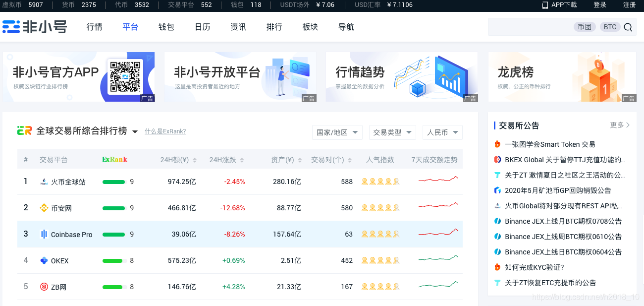Image resolution: width=644 pixels, height=306 pixels.
Task: Click icon beside 矿池币GP回购销毁公告
Action: (498, 190)
